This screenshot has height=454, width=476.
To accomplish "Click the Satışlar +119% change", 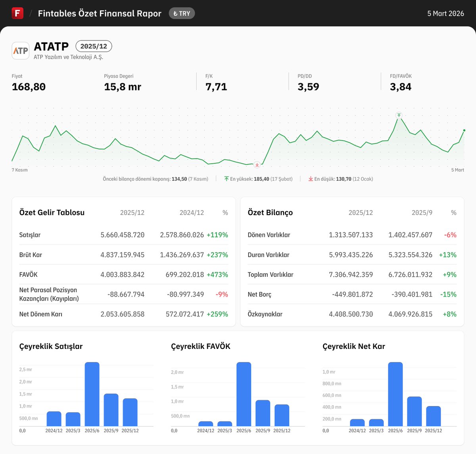I will point(217,235).
